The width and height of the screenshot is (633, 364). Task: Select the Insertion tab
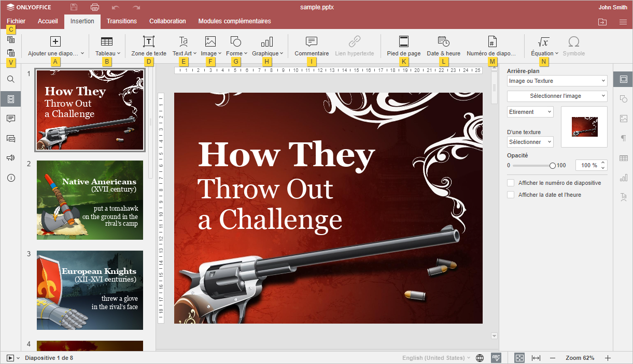(x=82, y=21)
